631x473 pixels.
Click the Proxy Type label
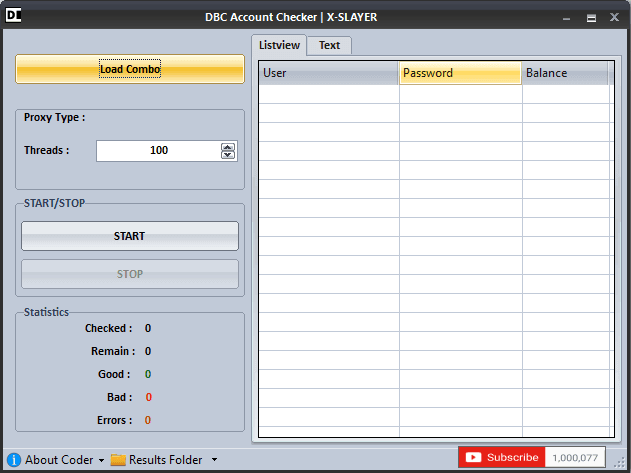[x=54, y=118]
